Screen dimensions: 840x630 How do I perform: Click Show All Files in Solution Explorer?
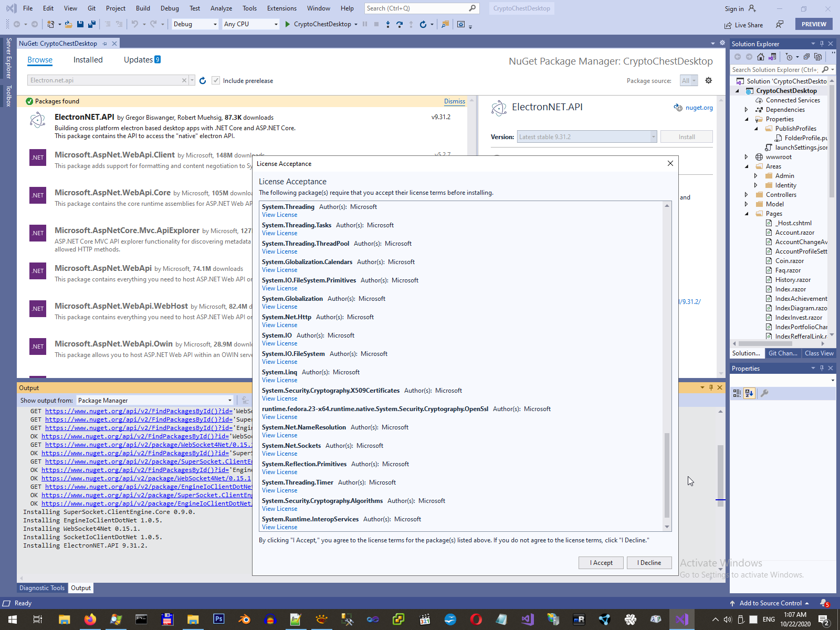click(818, 57)
